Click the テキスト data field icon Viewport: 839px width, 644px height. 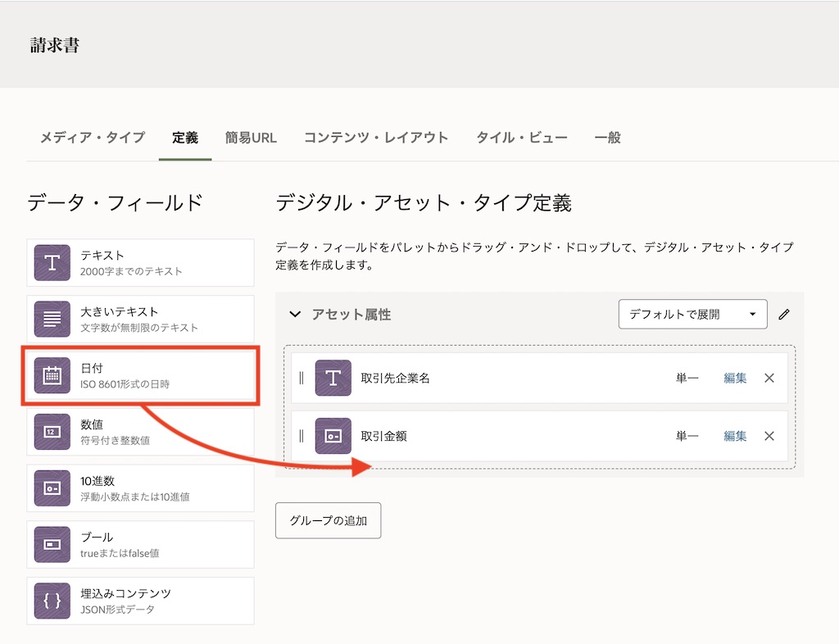click(x=52, y=263)
